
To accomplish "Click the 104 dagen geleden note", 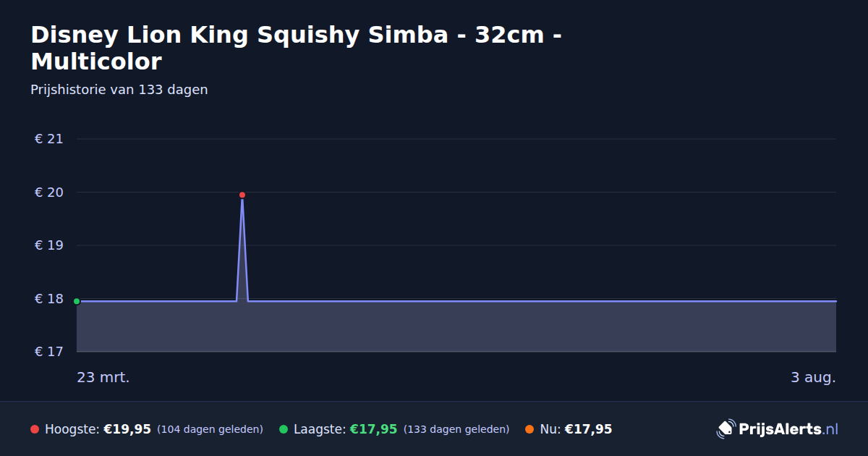I will click(x=210, y=429).
